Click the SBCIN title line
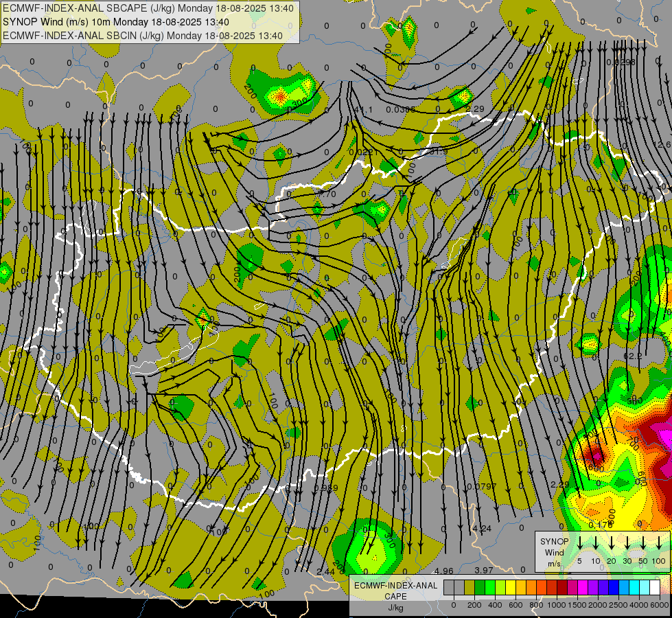Viewport: 672px width, 618px height. tap(143, 36)
